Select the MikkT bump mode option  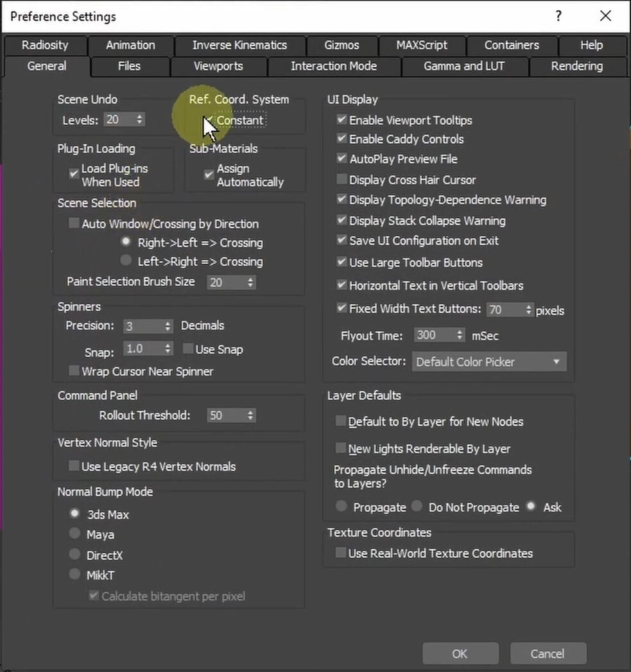[75, 574]
